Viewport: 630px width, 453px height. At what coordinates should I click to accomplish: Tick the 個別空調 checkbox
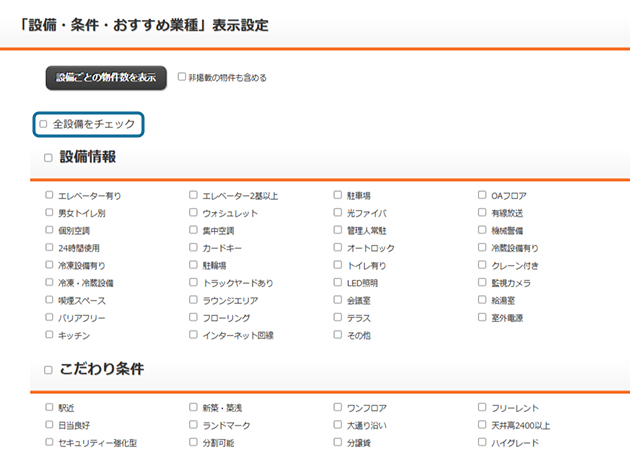(49, 230)
